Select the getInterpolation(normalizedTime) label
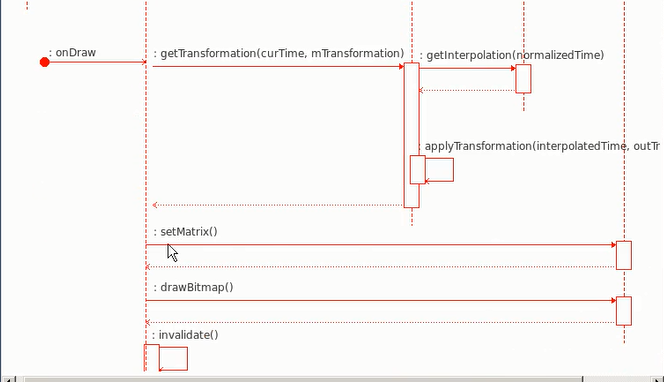Viewport: 664px width, 382px height. coord(512,55)
